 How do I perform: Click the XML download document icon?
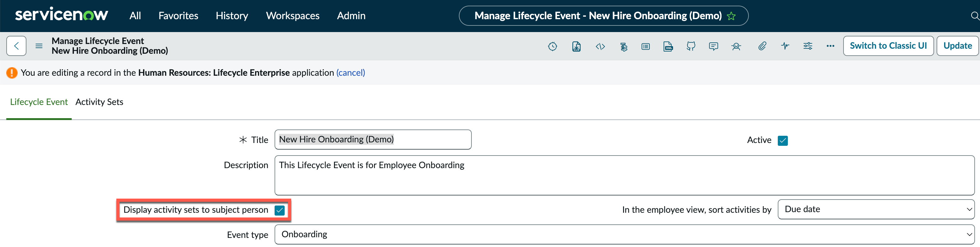576,47
